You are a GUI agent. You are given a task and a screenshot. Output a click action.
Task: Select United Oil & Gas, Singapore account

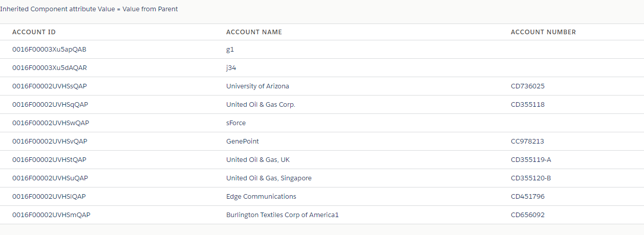pos(269,178)
